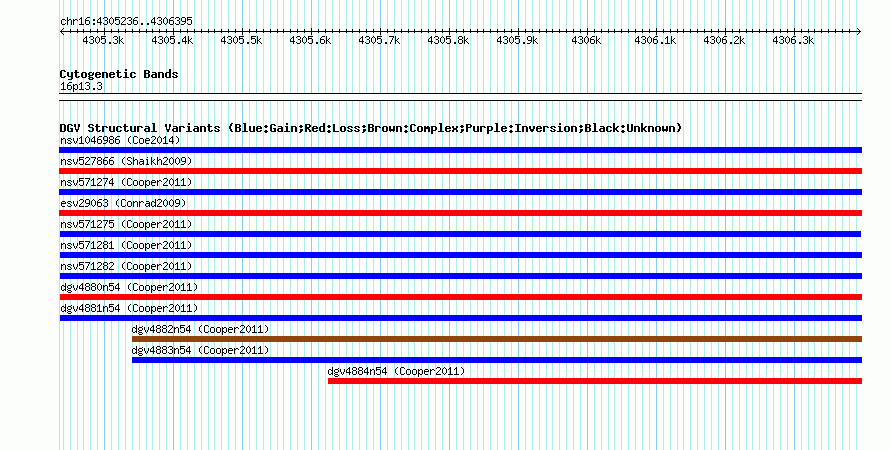
Task: Click the 4305.3k ruler tick label
Action: (x=103, y=40)
